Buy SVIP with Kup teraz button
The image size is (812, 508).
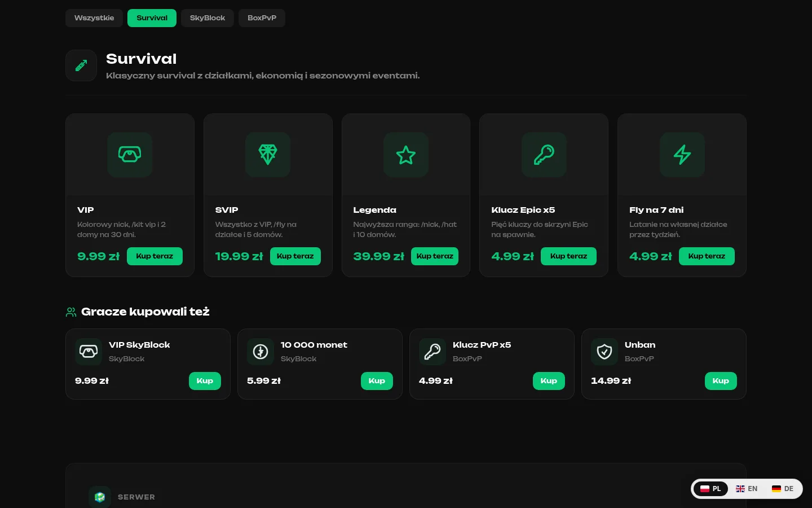(x=295, y=256)
